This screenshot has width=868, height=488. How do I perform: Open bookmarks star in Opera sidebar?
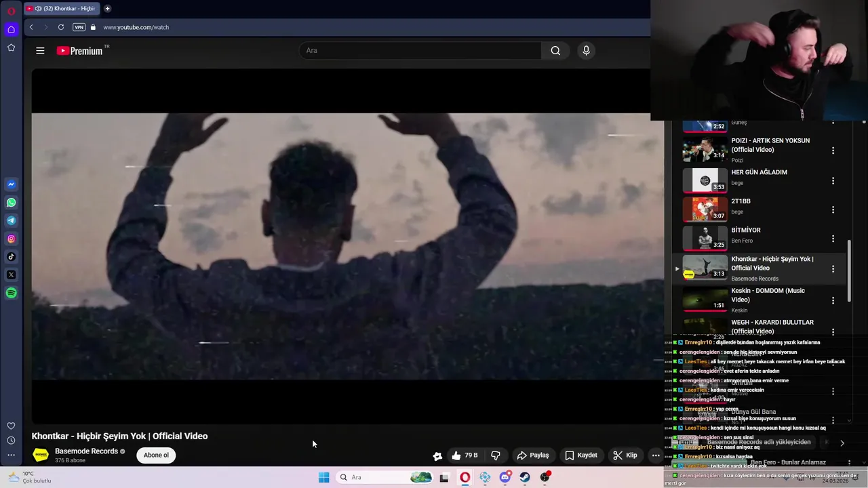coord(11,47)
